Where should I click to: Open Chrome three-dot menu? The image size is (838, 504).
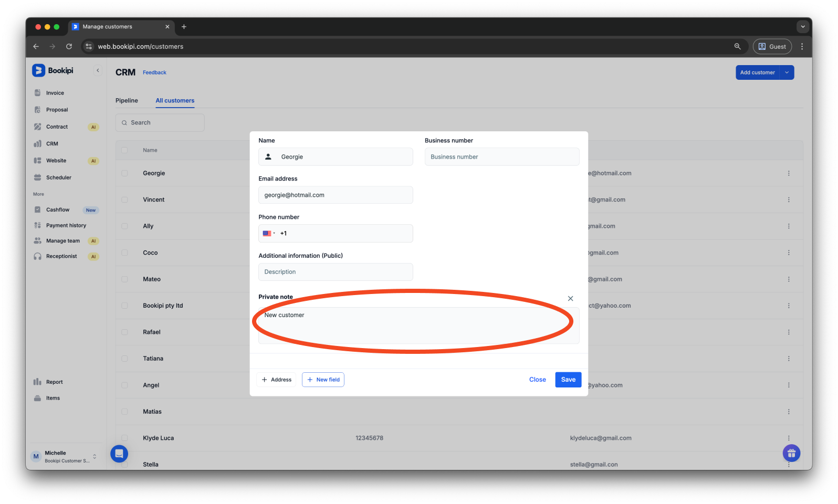click(802, 46)
